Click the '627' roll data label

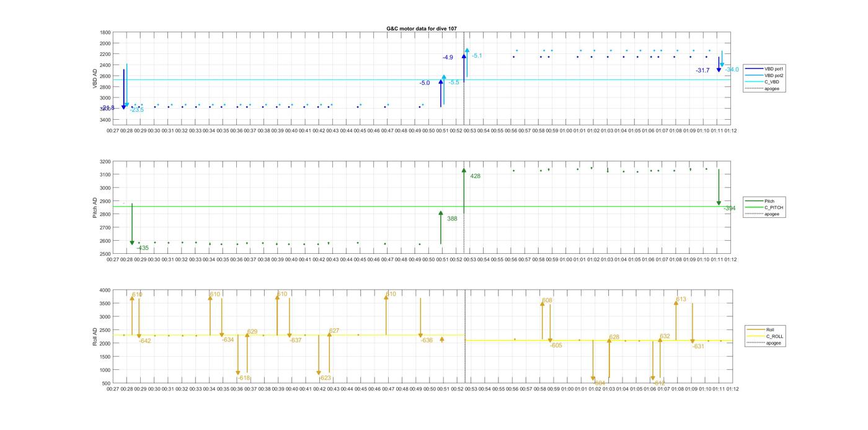coord(334,331)
